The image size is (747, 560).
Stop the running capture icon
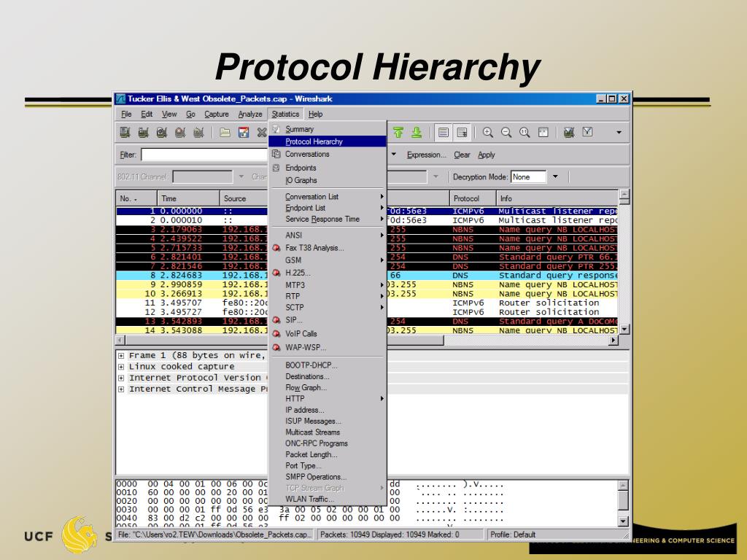180,133
